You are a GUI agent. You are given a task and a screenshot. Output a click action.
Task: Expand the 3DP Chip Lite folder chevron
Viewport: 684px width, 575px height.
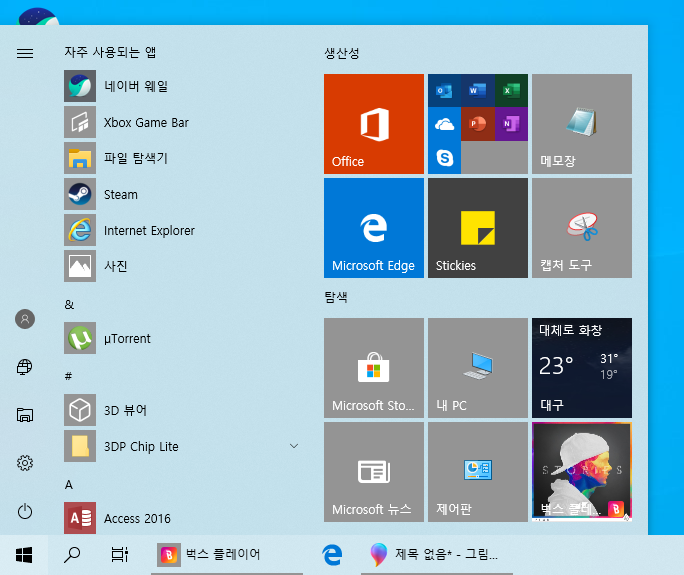coord(294,446)
